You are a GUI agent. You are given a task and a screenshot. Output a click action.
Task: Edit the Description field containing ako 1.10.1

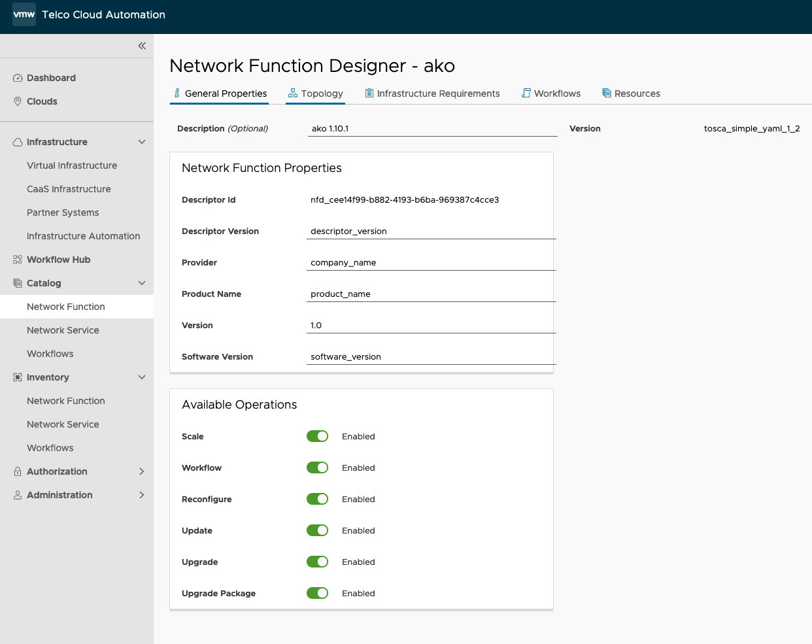[433, 128]
